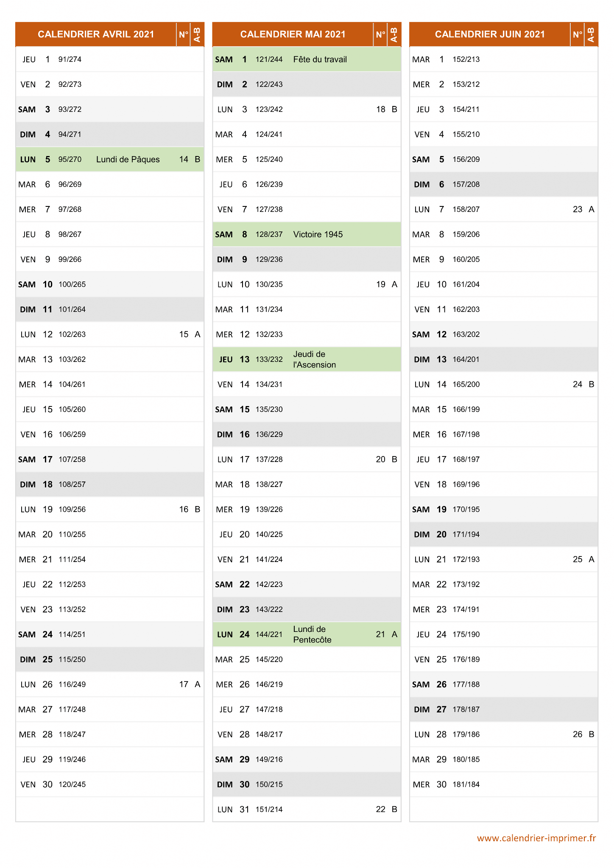Click week number 26 in June

[578, 734]
